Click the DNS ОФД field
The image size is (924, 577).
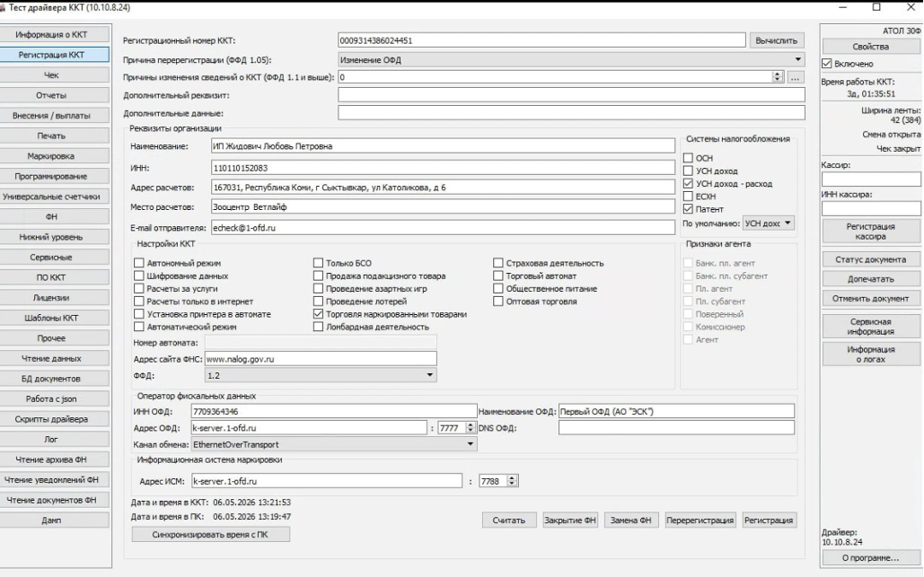[676, 428]
